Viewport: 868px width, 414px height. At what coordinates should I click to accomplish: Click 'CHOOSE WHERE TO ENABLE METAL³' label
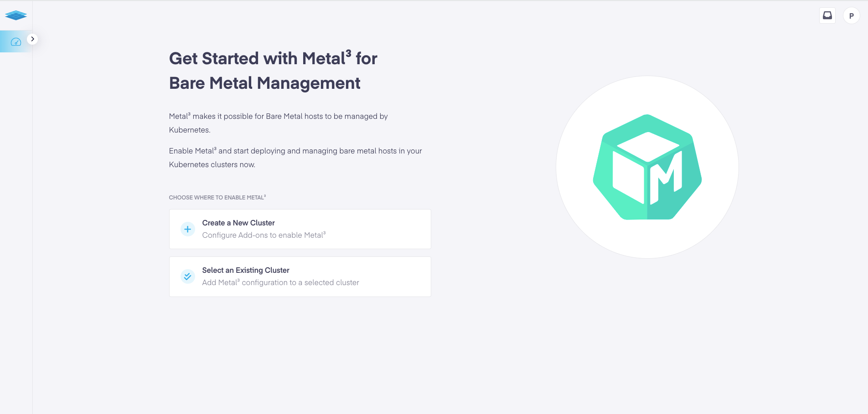217,197
